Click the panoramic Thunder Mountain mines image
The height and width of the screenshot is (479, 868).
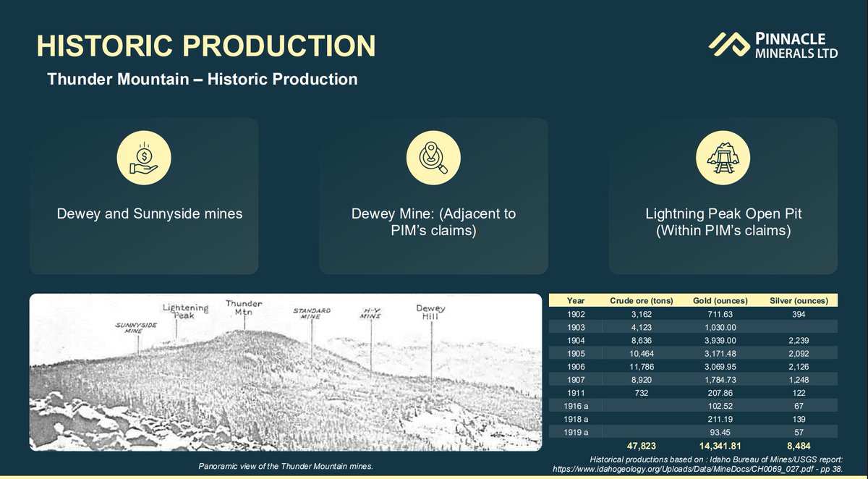(x=286, y=373)
